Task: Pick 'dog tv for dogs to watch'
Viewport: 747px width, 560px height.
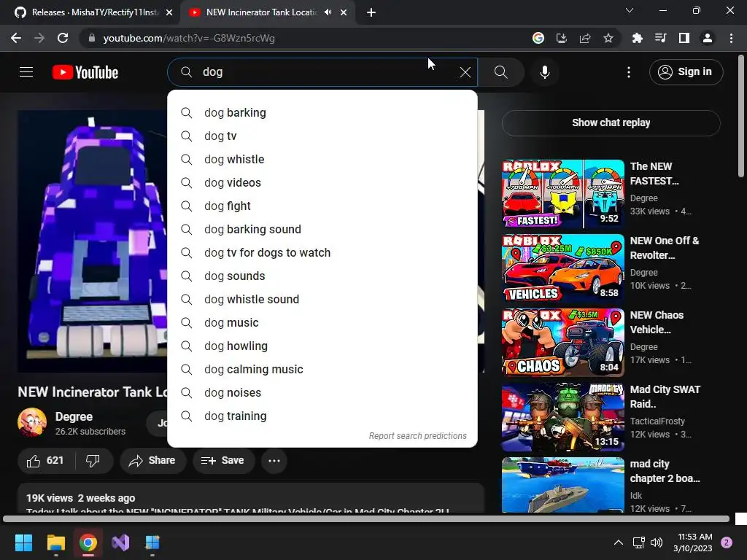Action: pos(322,253)
